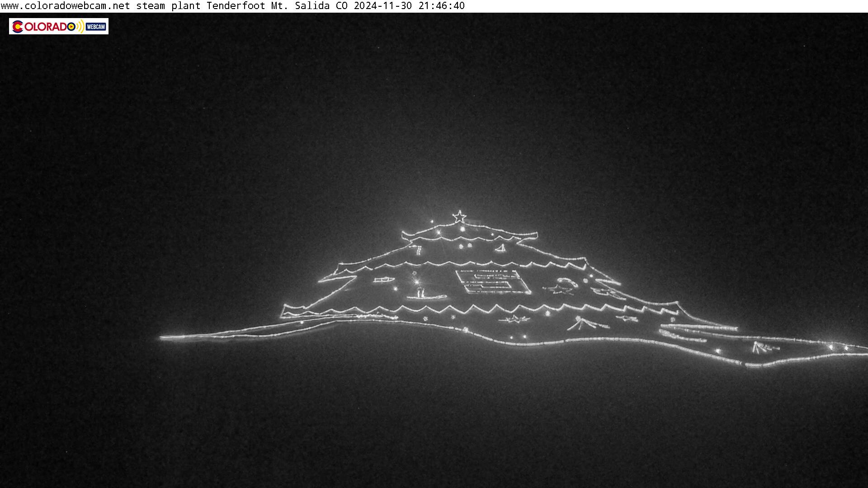This screenshot has width=868, height=488.
Task: Click the rectangular lit sign in tree center
Action: coord(493,282)
